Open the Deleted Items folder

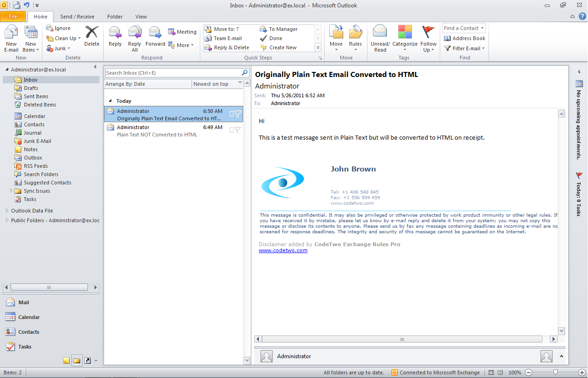click(40, 105)
